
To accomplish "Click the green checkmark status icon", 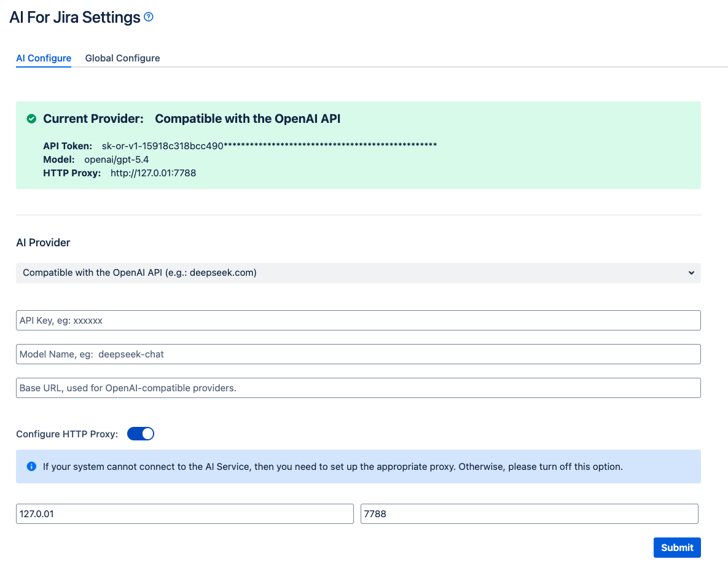I will pos(31,119).
